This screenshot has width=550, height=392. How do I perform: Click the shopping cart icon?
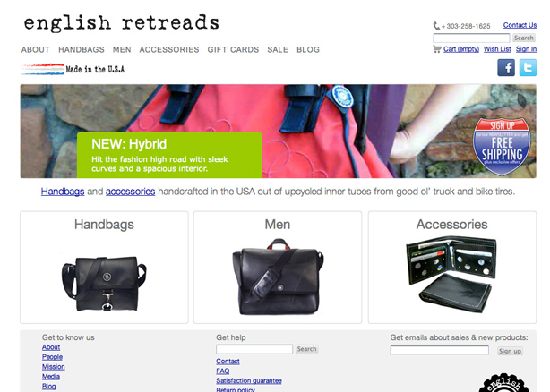pos(437,49)
